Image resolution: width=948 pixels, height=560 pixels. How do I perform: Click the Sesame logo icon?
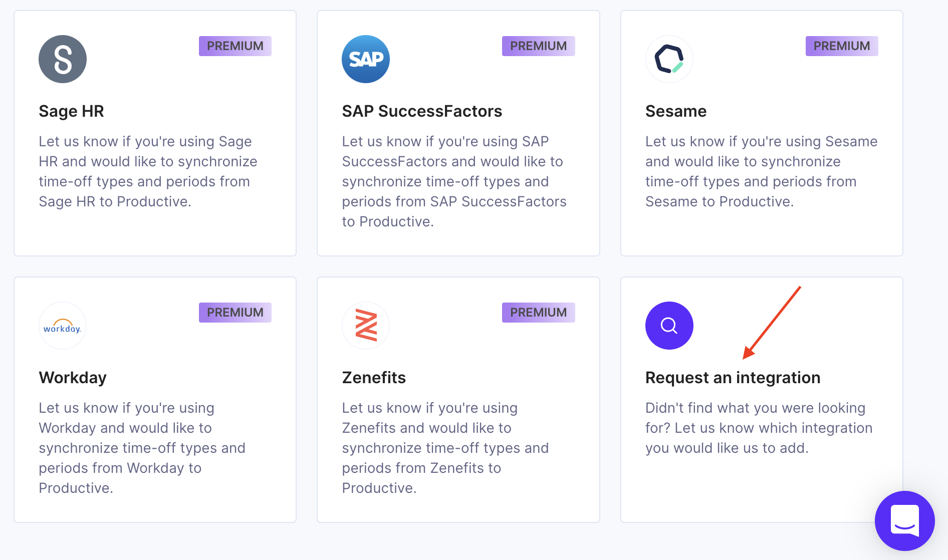tap(669, 59)
